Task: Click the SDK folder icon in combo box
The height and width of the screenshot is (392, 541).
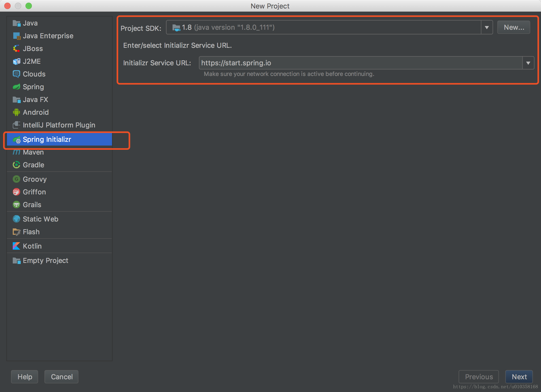Action: pyautogui.click(x=176, y=28)
